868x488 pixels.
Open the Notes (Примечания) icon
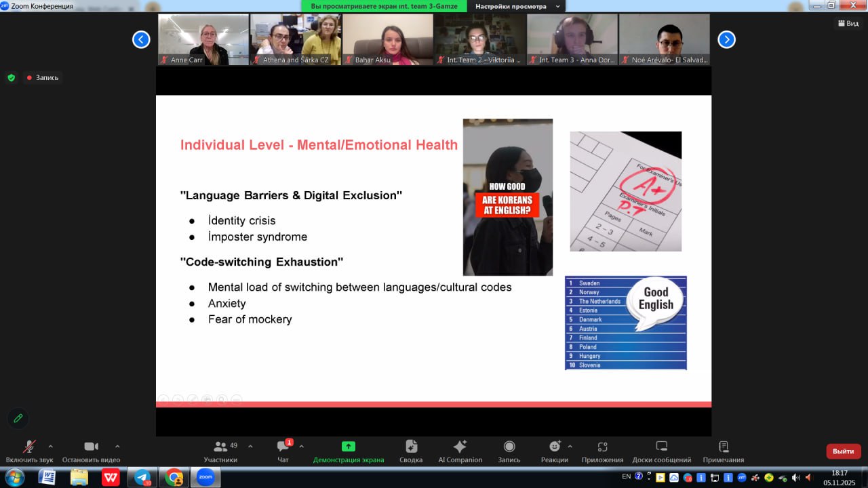click(723, 447)
